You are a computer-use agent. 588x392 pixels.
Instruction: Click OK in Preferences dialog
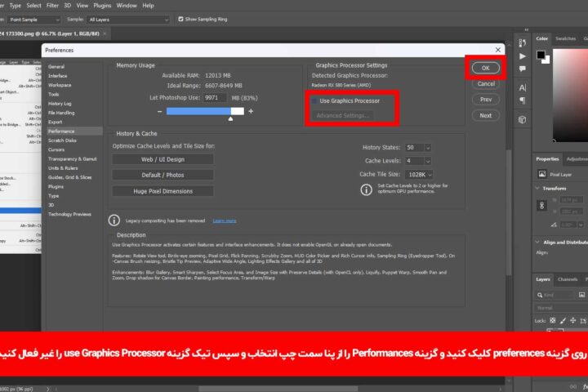point(486,68)
